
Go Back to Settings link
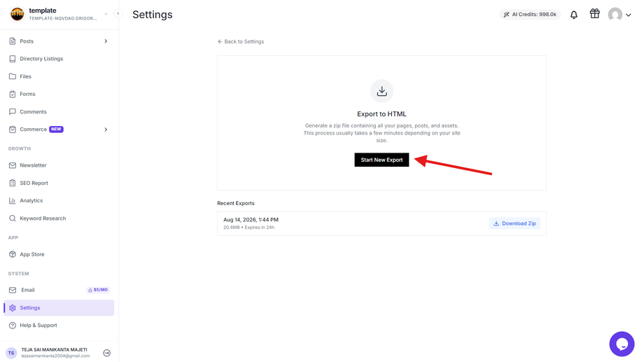(241, 41)
